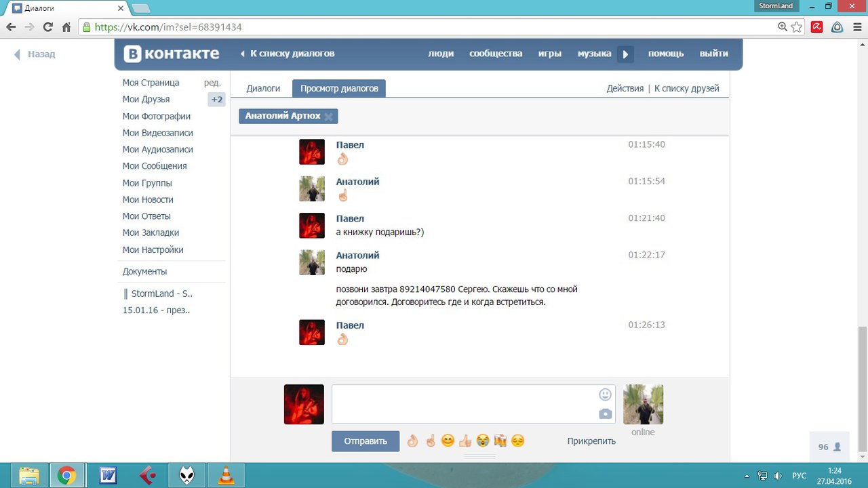Viewport: 868px width, 488px height.
Task: Click the Прикрепить attach link
Action: (591, 441)
